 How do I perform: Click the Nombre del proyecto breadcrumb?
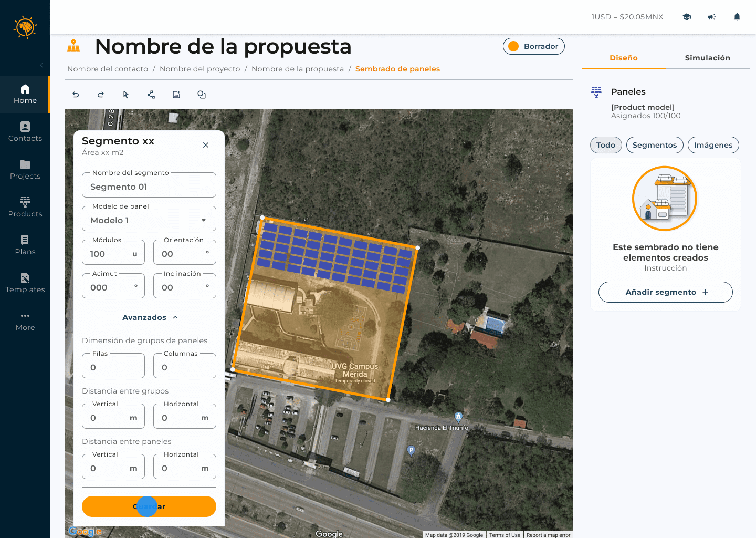tap(199, 69)
